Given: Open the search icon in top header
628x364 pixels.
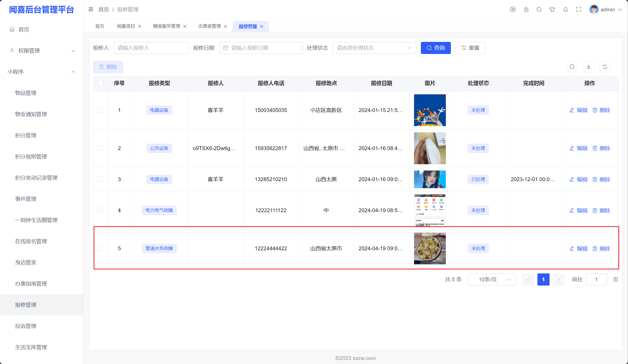Looking at the screenshot, I should [x=539, y=10].
